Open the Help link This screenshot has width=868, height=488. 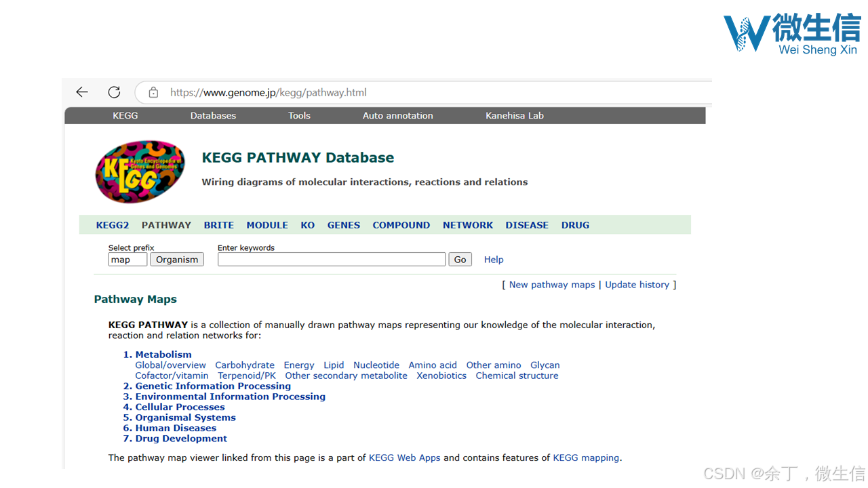[x=494, y=259]
